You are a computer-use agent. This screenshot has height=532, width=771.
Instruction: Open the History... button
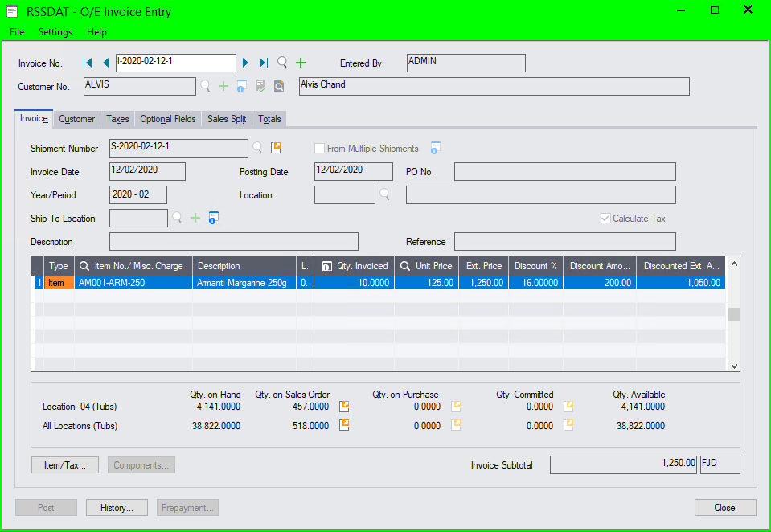[x=117, y=507]
